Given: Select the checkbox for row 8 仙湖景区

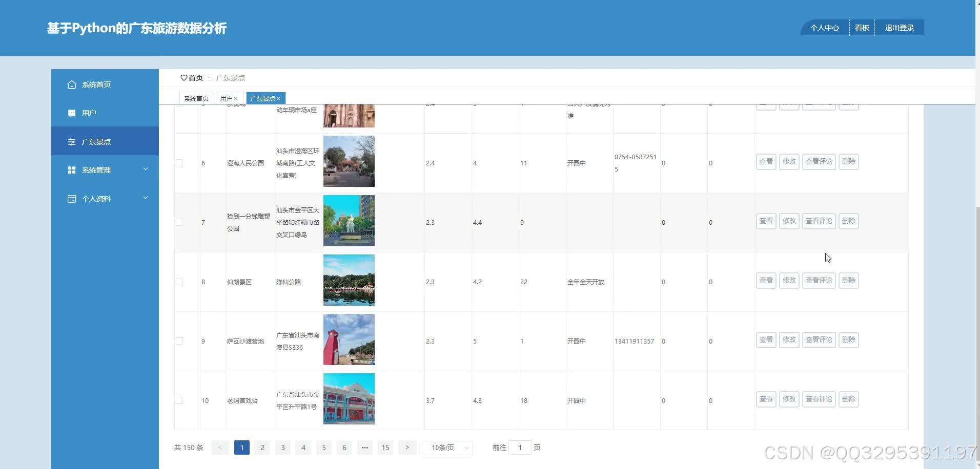Looking at the screenshot, I should coord(179,282).
